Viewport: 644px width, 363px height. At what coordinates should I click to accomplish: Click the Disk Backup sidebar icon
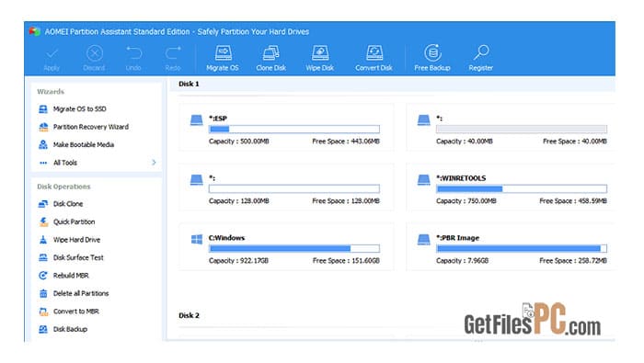(43, 329)
